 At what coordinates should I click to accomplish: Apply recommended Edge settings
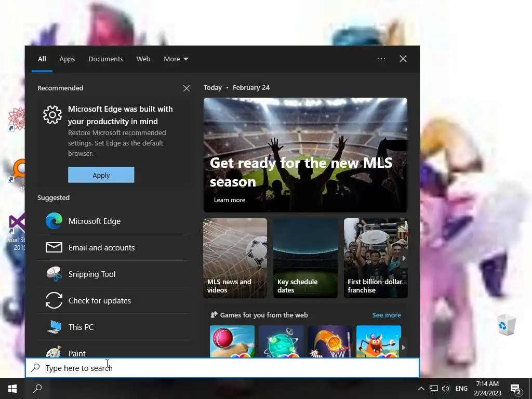(x=101, y=175)
